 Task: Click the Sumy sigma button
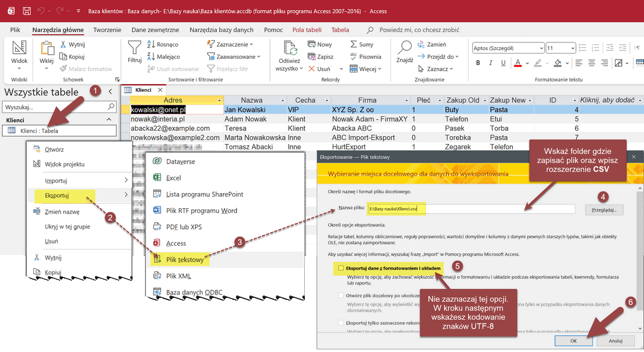(362, 45)
